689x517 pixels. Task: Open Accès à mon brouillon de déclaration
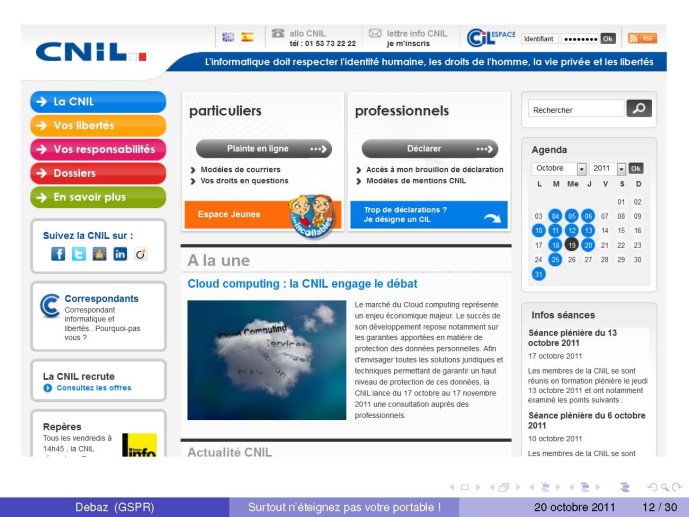click(435, 170)
